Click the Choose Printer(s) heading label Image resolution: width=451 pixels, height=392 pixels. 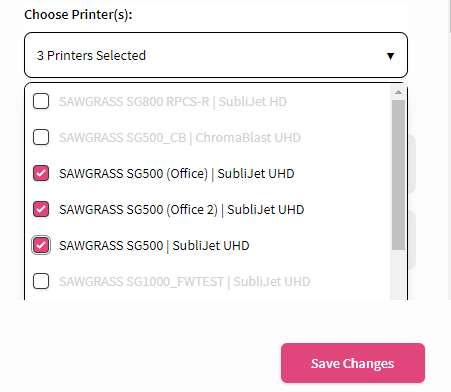(78, 15)
